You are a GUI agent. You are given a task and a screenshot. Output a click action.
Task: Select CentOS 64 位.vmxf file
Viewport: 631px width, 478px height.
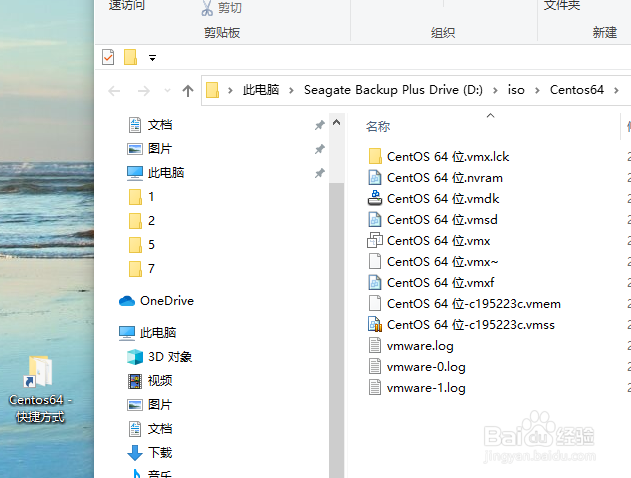pyautogui.click(x=431, y=282)
